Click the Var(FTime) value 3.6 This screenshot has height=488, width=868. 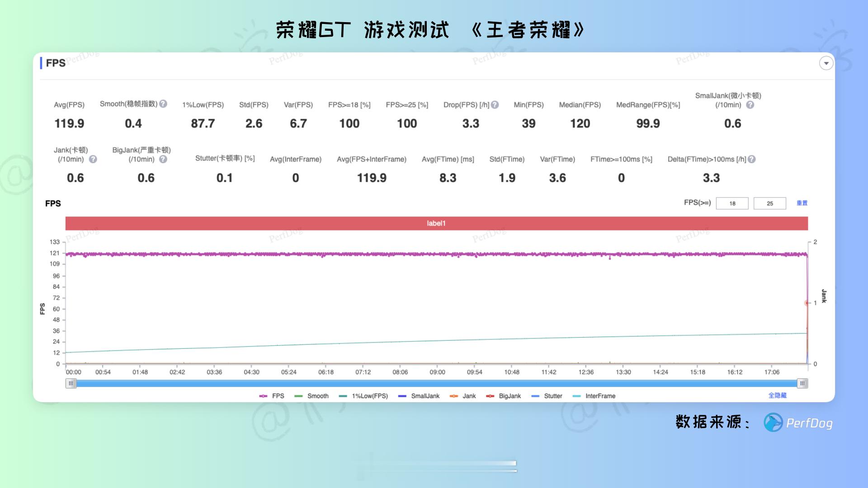[x=557, y=178]
